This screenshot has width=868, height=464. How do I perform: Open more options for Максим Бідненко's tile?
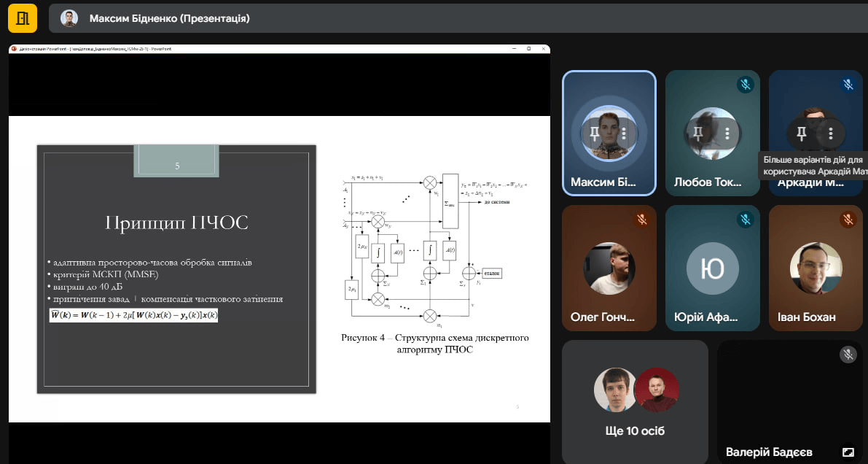pyautogui.click(x=625, y=133)
